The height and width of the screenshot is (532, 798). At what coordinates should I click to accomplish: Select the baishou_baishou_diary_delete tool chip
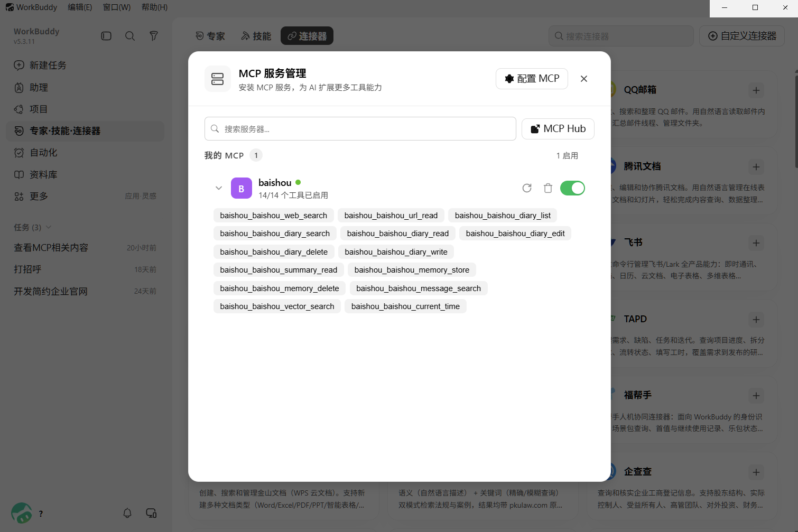tap(274, 252)
